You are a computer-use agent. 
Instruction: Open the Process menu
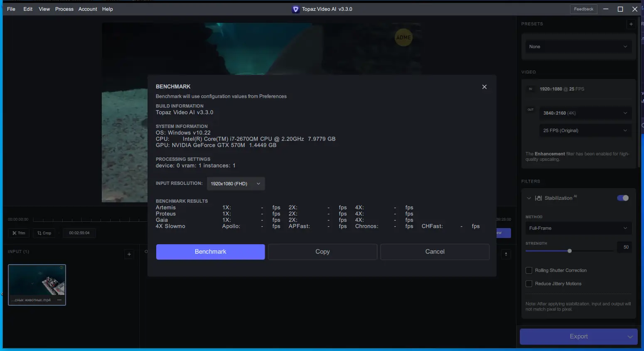[x=64, y=9]
